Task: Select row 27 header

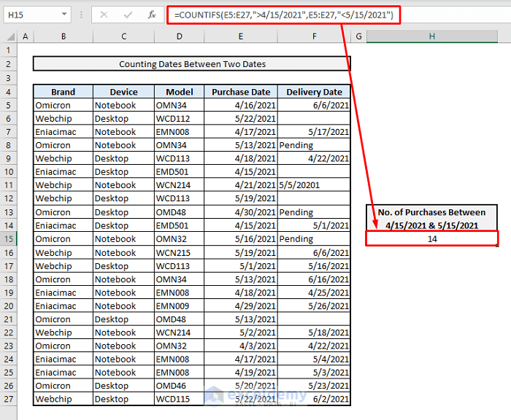Action: (x=9, y=399)
